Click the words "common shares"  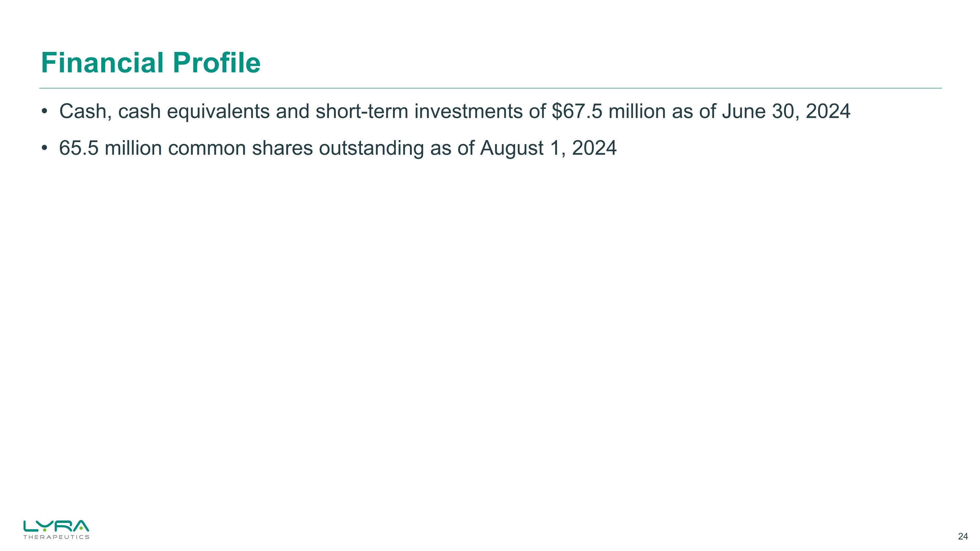[x=240, y=148]
